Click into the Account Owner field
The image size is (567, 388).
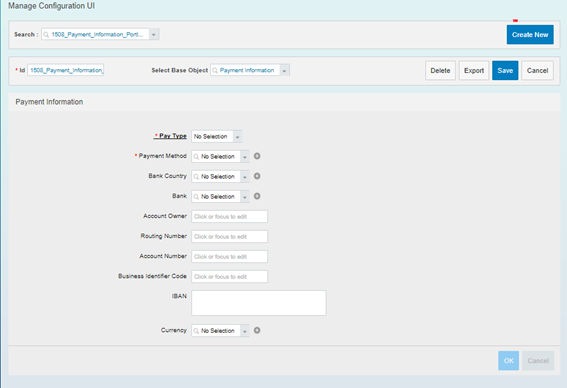[x=229, y=217]
